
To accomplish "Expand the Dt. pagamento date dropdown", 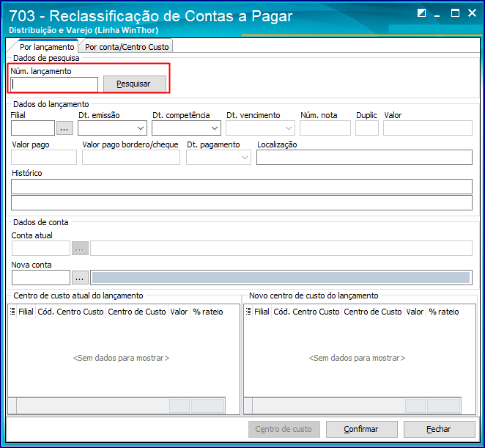I will click(x=245, y=158).
